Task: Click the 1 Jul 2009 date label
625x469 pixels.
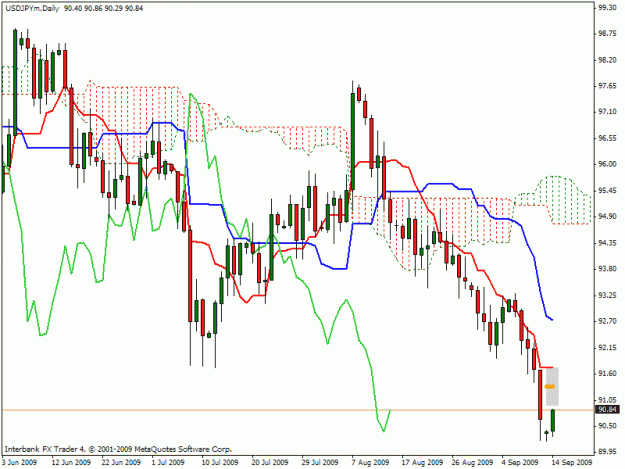Action: click(x=168, y=462)
